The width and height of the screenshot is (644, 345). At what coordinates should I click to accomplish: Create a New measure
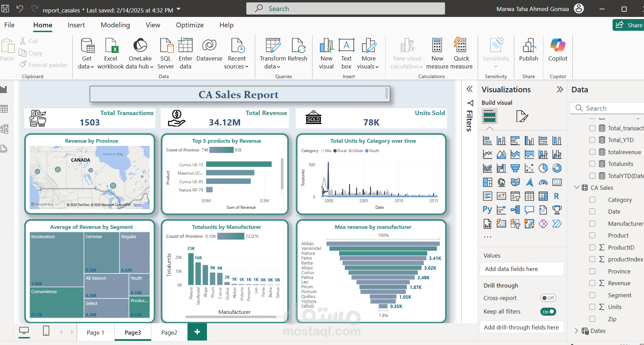(x=437, y=54)
